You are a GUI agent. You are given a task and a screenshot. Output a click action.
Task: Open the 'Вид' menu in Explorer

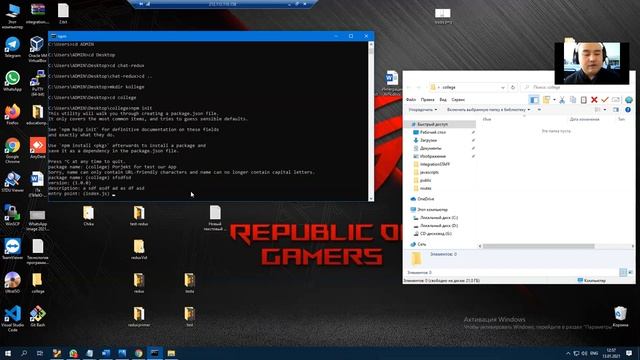[x=443, y=100]
